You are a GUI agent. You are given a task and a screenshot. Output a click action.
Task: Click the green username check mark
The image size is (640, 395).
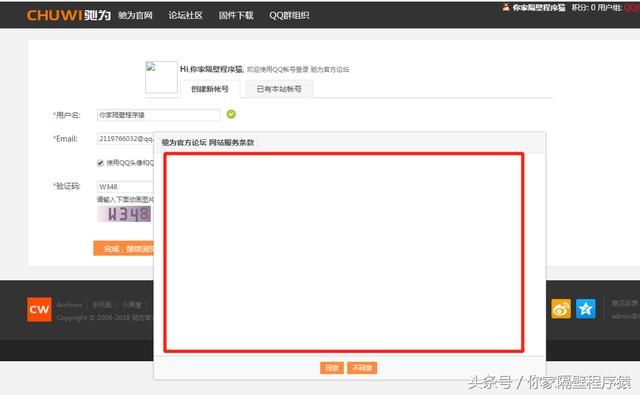231,114
